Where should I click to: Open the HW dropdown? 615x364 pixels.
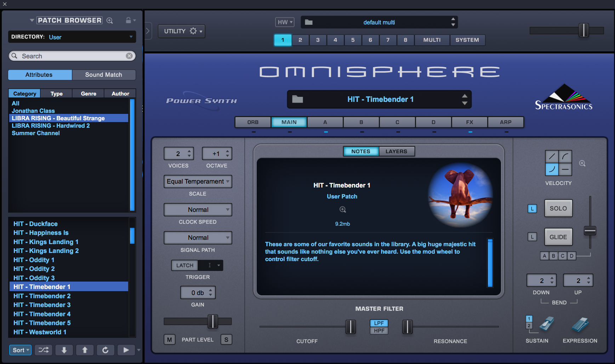(285, 22)
